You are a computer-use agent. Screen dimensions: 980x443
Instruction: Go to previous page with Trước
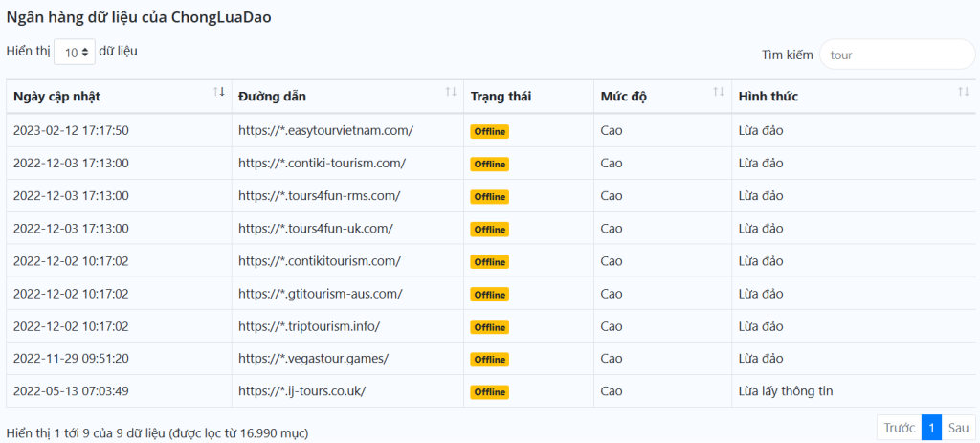(899, 428)
